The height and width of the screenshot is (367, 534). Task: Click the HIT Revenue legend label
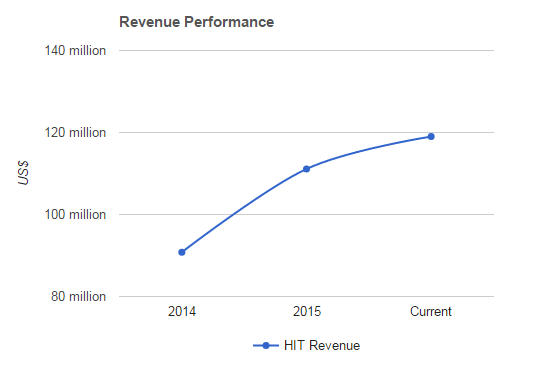(x=322, y=346)
